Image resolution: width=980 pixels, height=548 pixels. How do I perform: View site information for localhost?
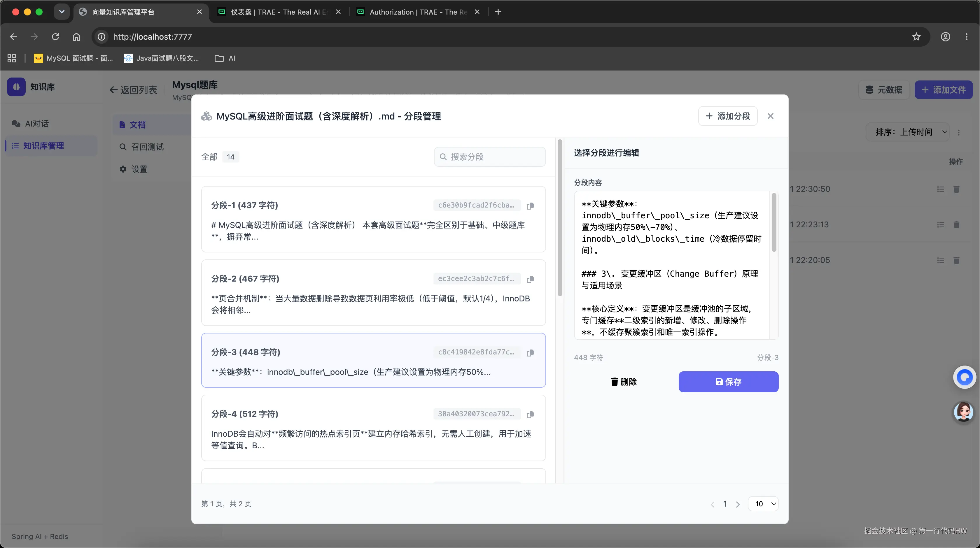(101, 36)
